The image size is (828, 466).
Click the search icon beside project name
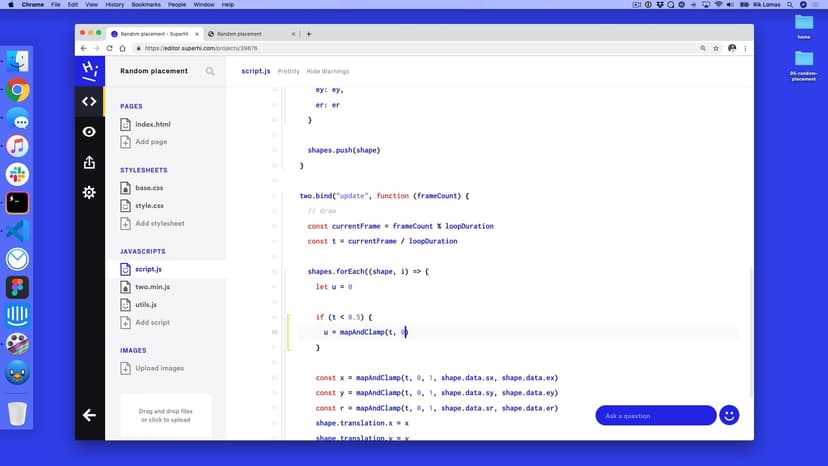[210, 71]
